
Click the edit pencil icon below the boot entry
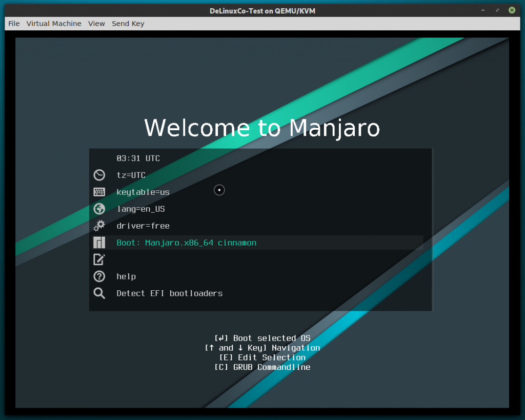coord(98,259)
